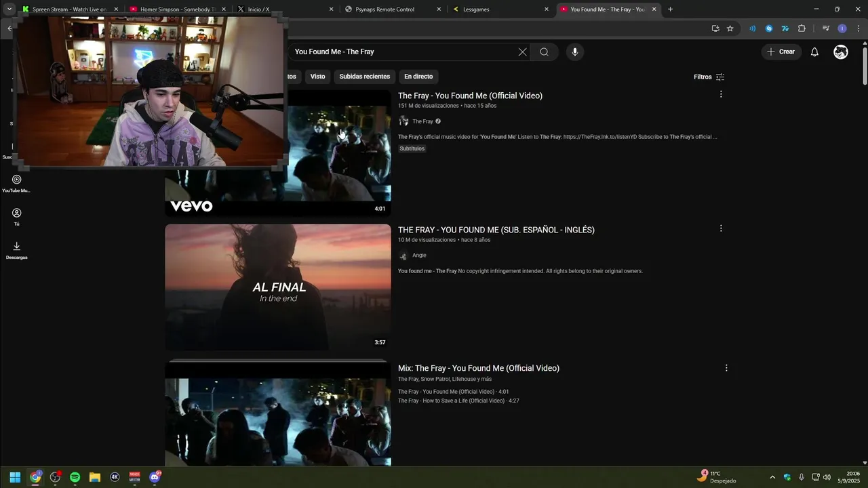Open Voicemeeter from the taskbar
Viewport: 868px width, 488px height.
pyautogui.click(x=135, y=477)
